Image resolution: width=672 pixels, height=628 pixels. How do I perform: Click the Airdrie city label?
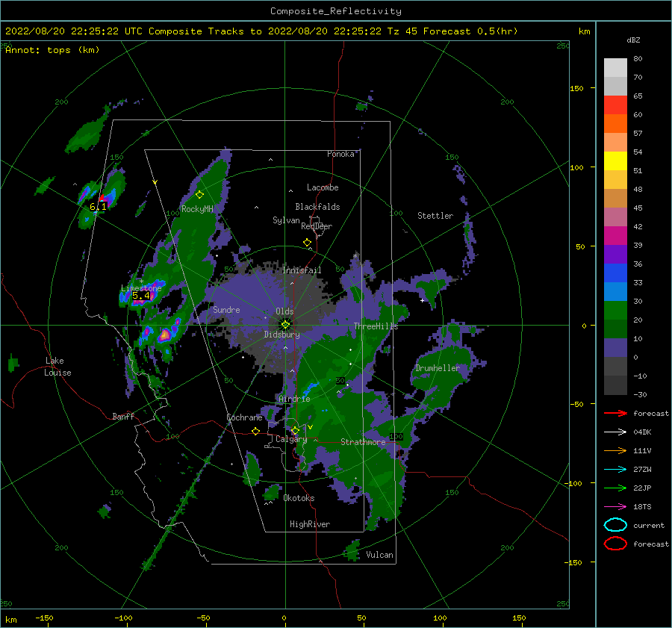coord(294,399)
